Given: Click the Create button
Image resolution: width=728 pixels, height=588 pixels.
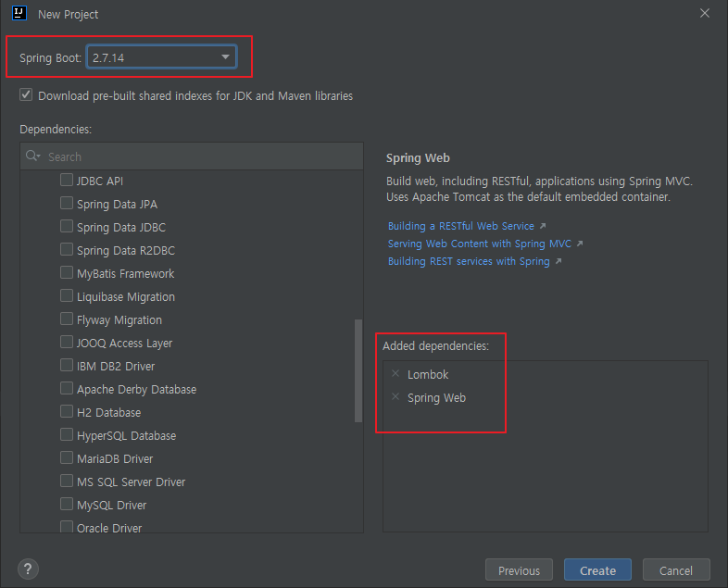Looking at the screenshot, I should (x=597, y=569).
